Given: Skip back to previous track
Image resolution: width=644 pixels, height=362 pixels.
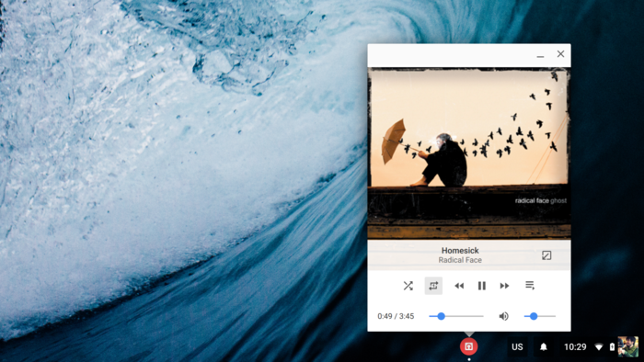Looking at the screenshot, I should click(x=459, y=286).
